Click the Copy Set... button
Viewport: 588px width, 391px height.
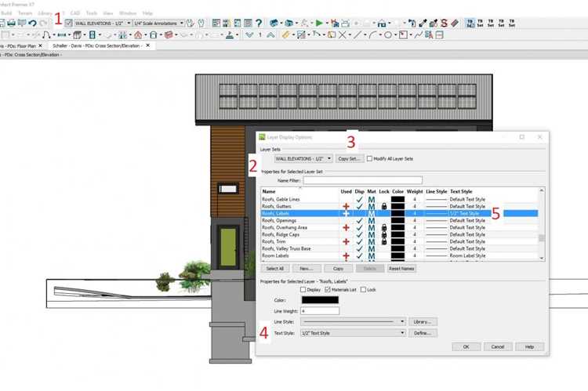point(350,158)
